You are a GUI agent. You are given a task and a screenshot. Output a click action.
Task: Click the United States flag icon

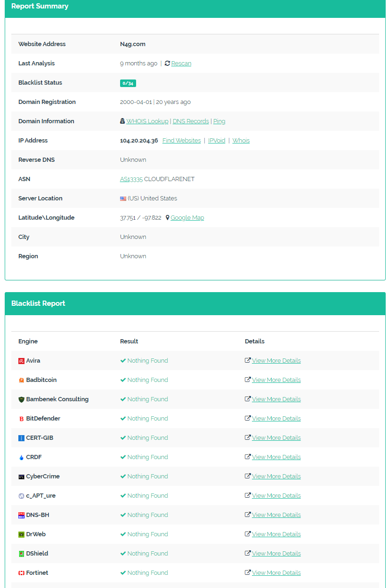pos(123,199)
